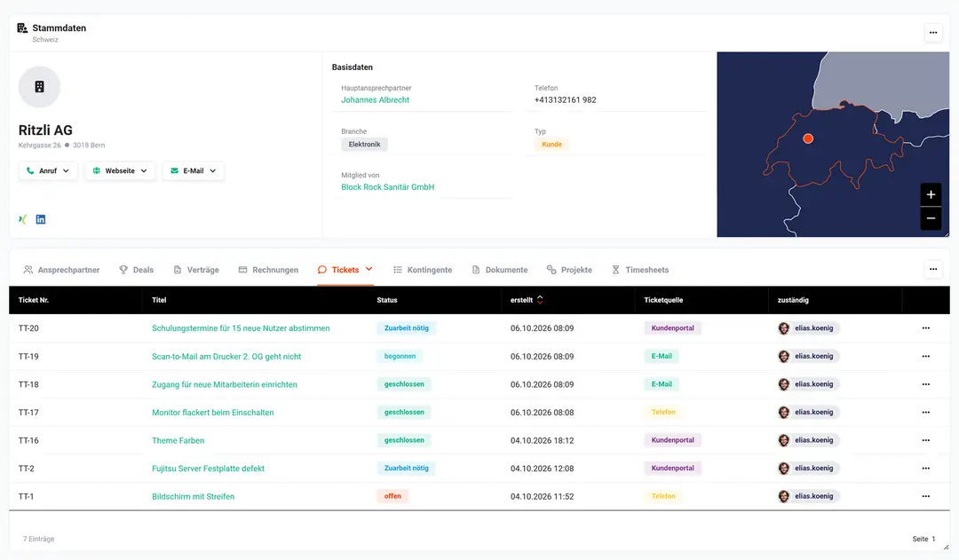Open Block Rock Sanitär GmbH link
The image size is (959, 560).
[x=388, y=187]
